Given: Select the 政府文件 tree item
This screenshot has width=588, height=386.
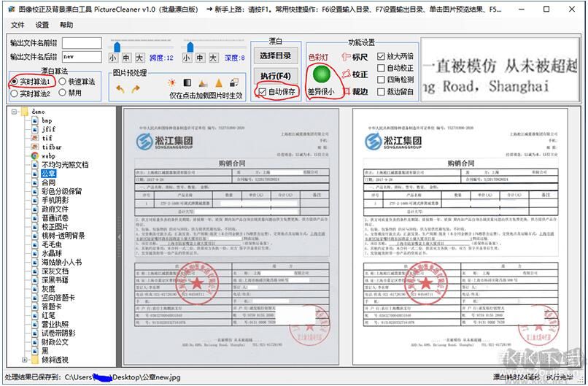Looking at the screenshot, I should pos(55,209).
